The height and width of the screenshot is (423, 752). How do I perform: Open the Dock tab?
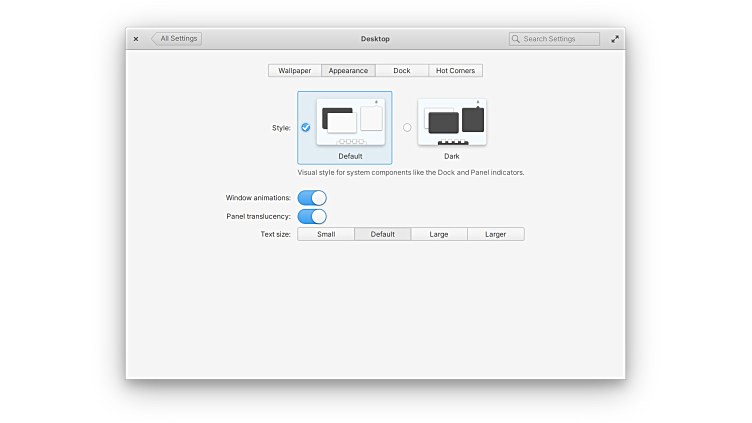[x=401, y=71]
